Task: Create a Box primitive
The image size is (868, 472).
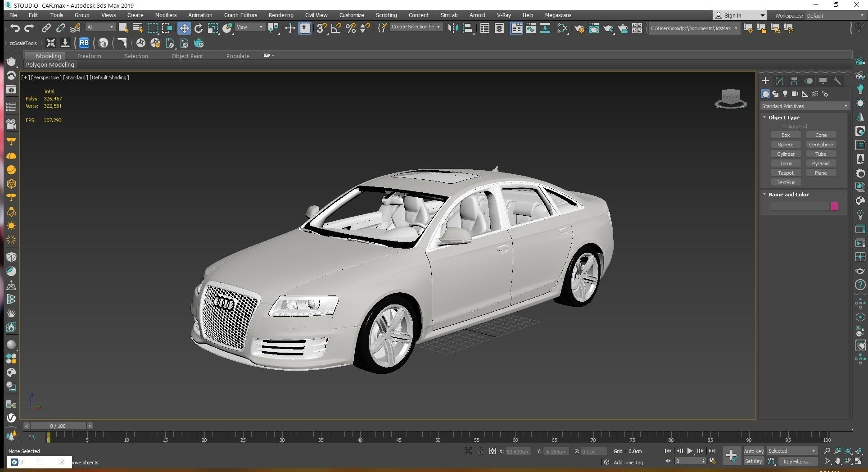Action: (786, 135)
